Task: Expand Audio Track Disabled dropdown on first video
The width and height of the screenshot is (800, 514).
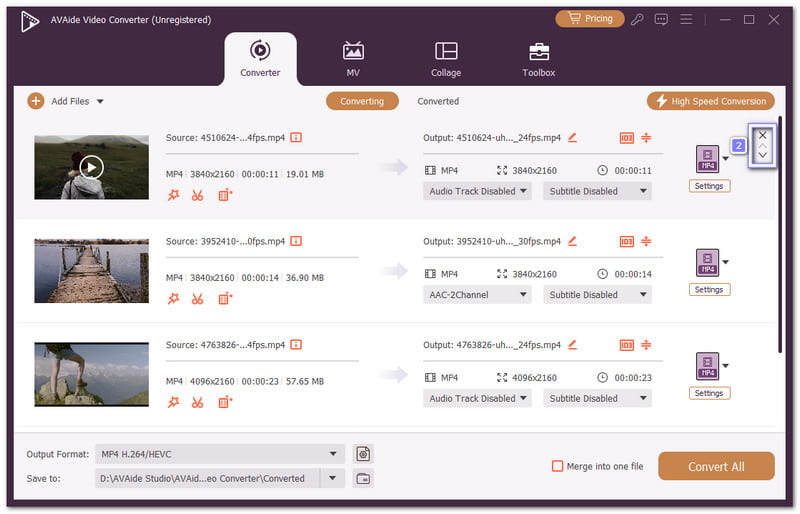Action: (478, 191)
